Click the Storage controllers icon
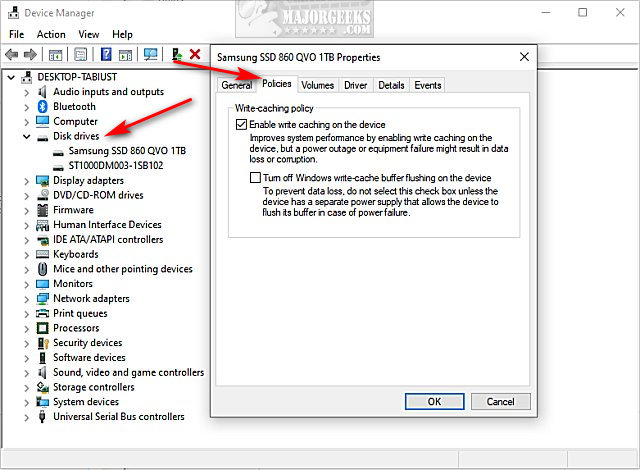The width and height of the screenshot is (640, 470). (43, 387)
